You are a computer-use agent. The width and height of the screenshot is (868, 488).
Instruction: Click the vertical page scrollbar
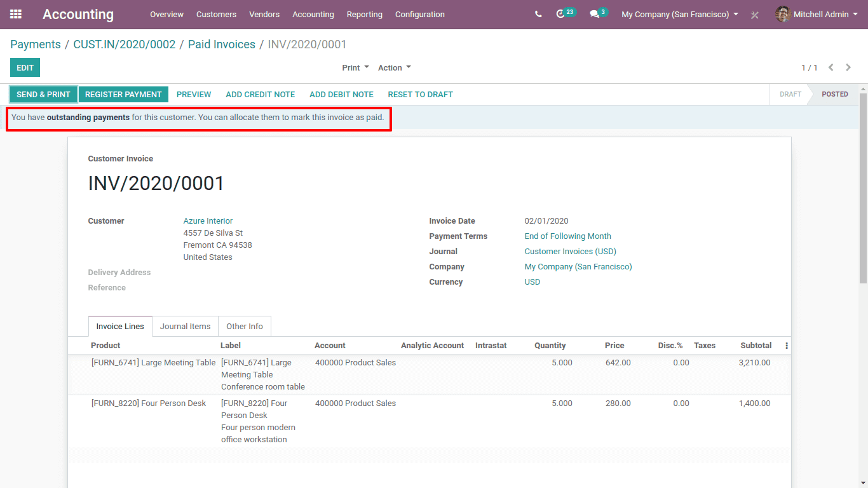pyautogui.click(x=863, y=189)
